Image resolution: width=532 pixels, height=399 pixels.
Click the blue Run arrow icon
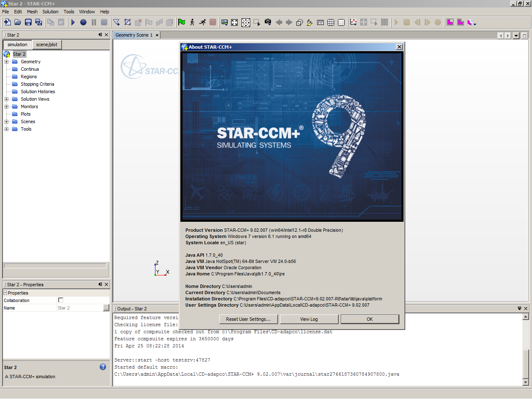pos(73,22)
